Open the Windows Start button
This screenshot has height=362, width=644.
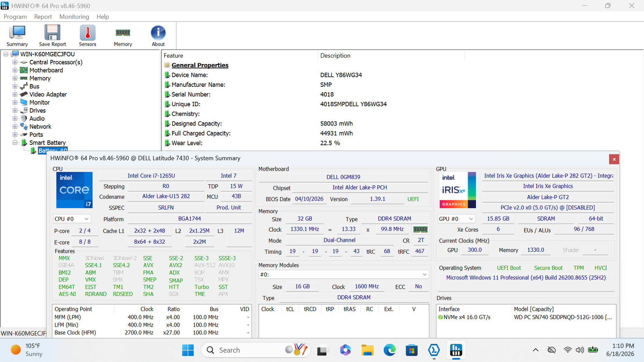(188, 350)
